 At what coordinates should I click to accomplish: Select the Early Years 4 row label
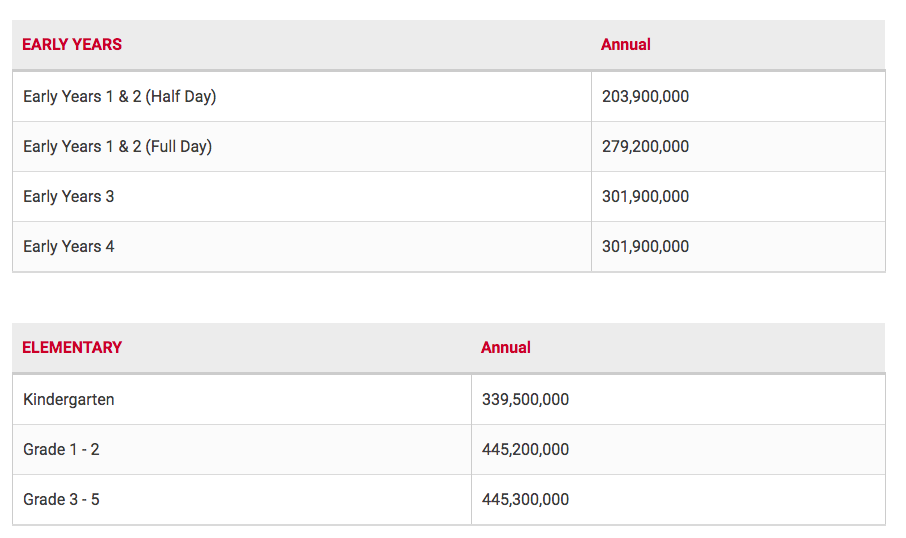coord(69,247)
